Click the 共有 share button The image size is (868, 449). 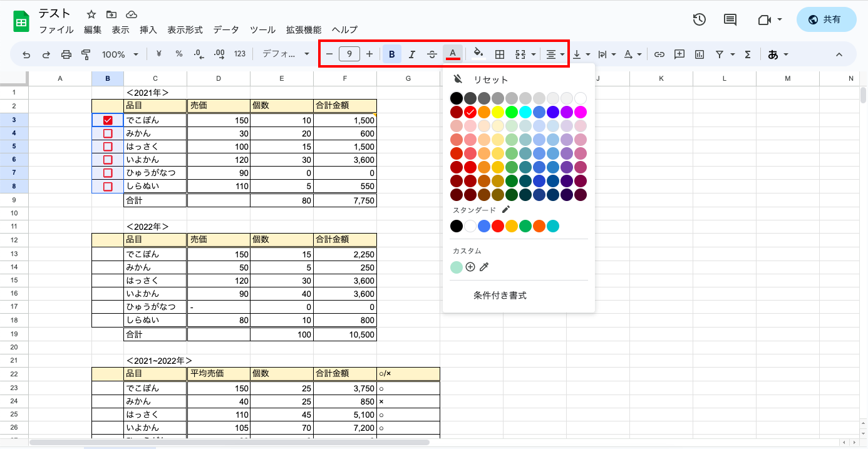coord(826,19)
